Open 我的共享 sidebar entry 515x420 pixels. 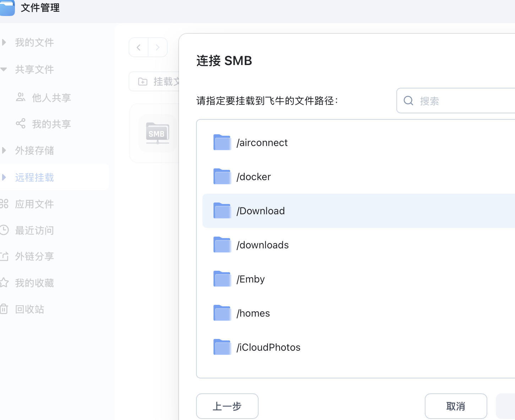51,124
